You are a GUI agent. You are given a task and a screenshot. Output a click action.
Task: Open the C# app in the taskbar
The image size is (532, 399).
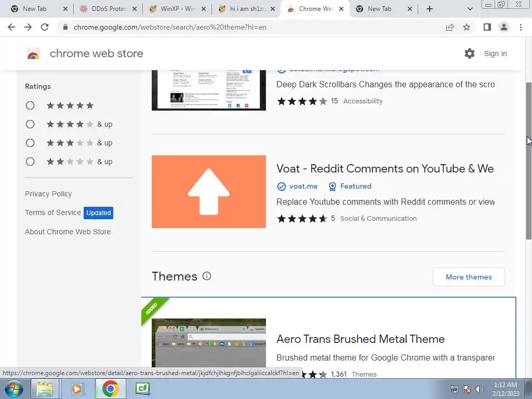(x=142, y=389)
